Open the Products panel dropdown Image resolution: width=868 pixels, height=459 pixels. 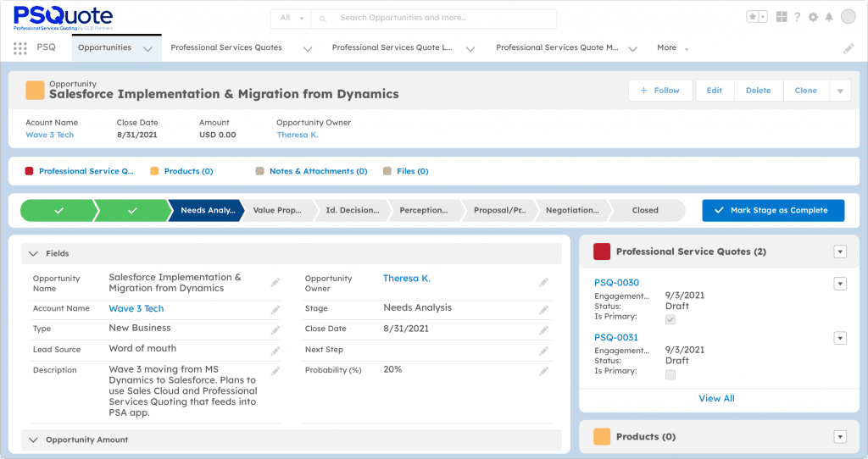(x=840, y=437)
